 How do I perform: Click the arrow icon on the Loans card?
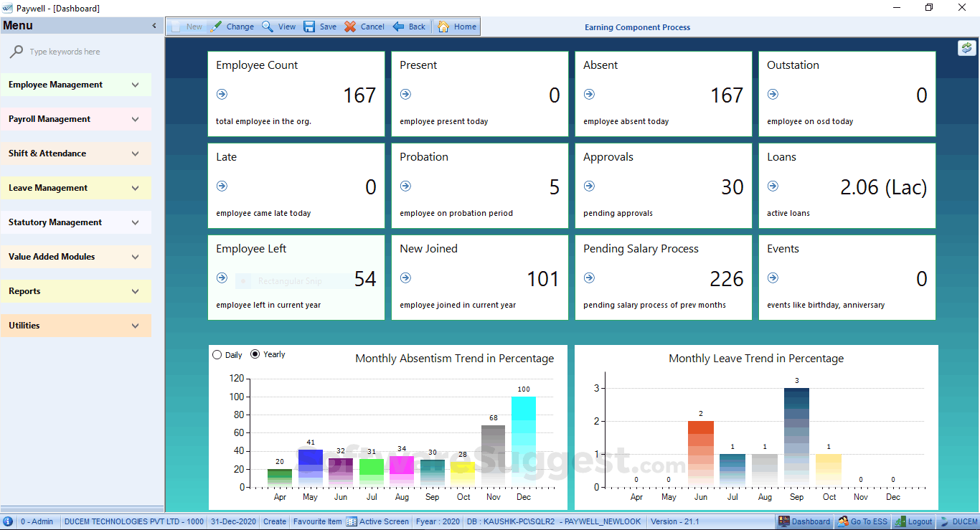pos(773,186)
